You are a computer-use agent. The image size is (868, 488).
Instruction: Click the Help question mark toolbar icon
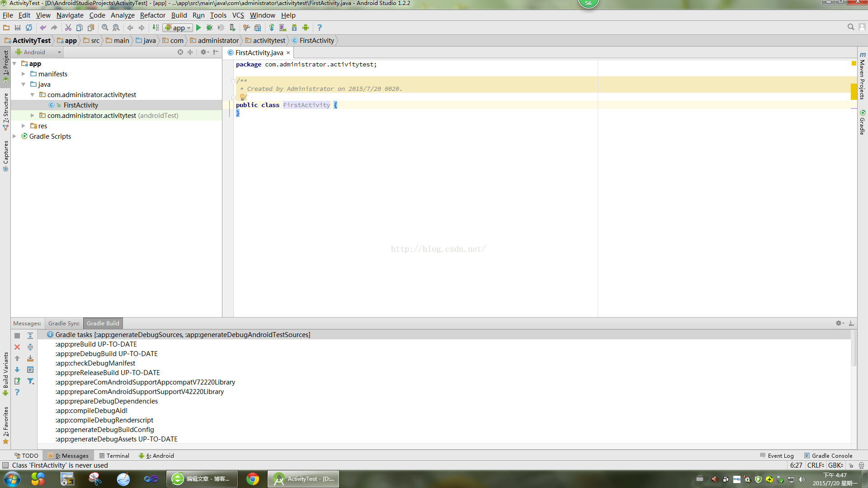point(320,28)
